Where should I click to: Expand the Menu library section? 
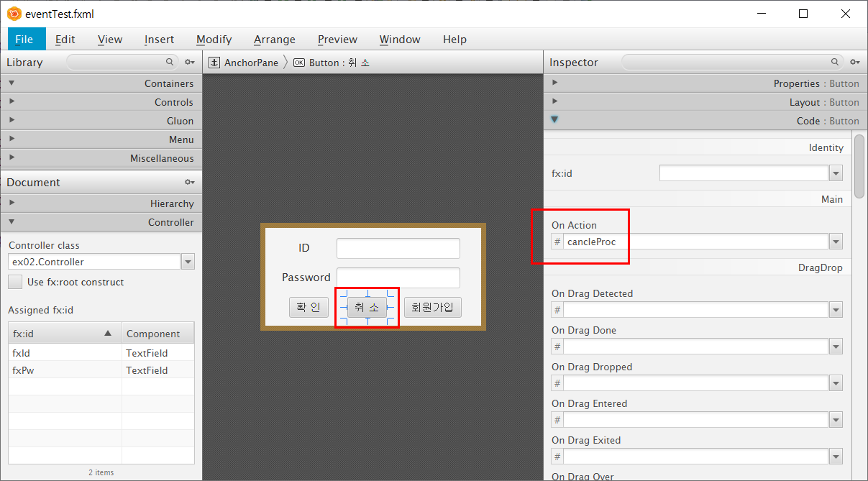101,139
